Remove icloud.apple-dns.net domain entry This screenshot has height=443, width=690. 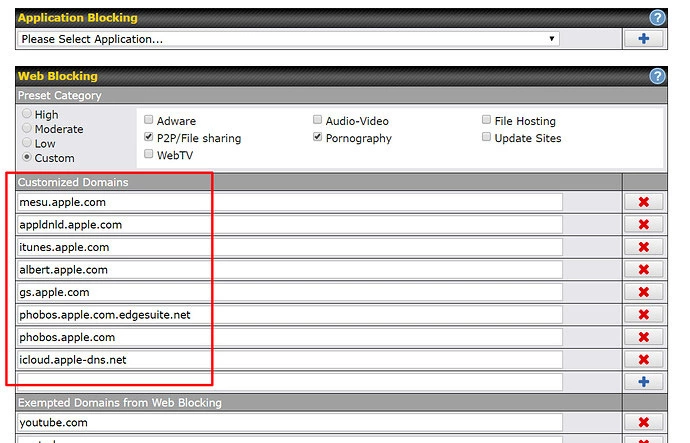click(643, 360)
